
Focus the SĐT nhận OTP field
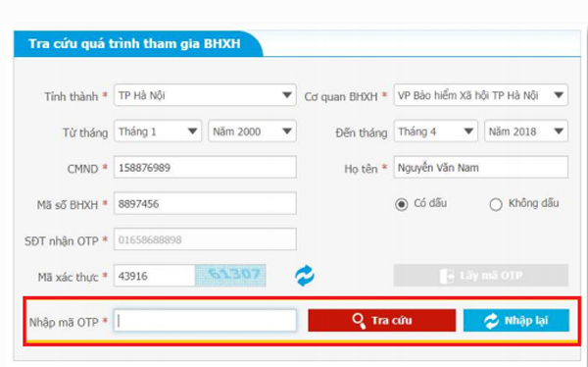pos(205,239)
